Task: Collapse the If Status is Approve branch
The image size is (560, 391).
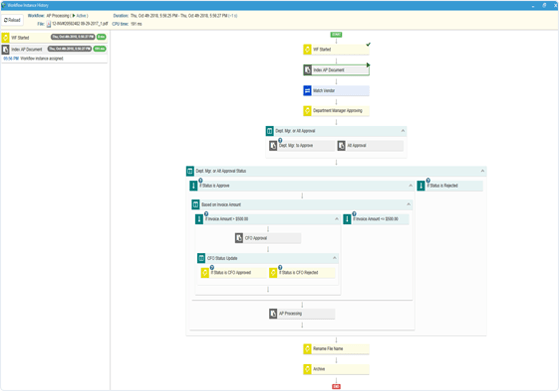Action: (x=410, y=186)
